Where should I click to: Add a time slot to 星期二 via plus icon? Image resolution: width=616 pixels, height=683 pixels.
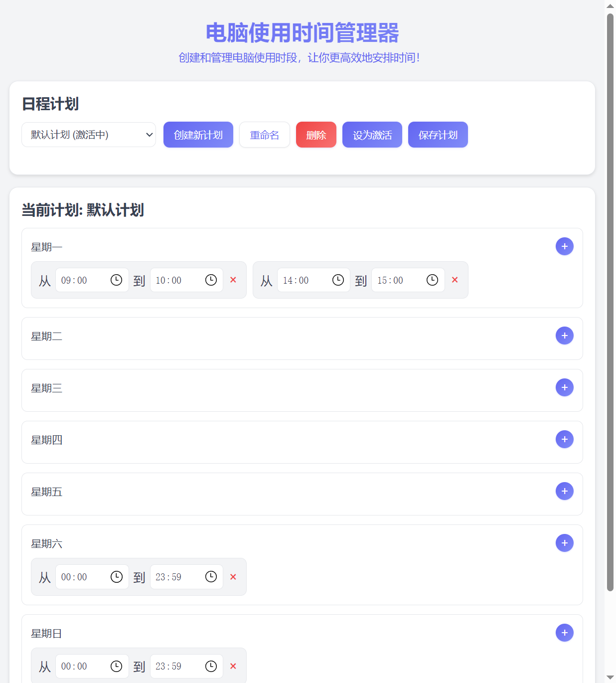(x=564, y=336)
